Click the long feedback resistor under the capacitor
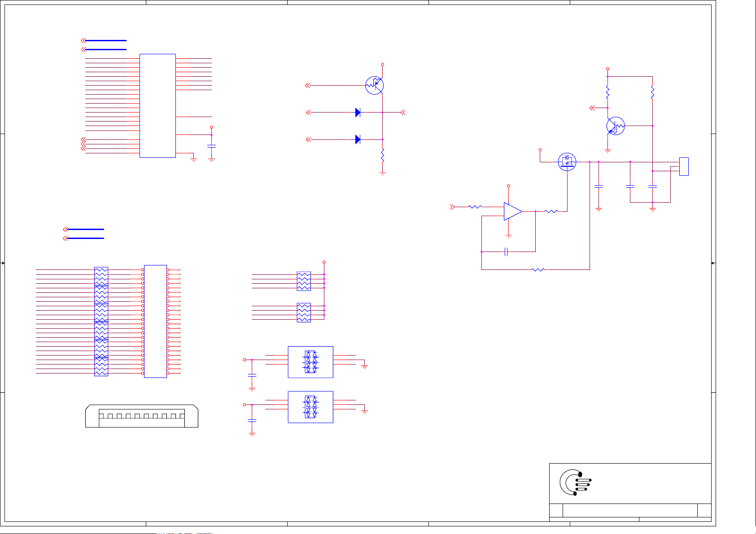Image resolution: width=756 pixels, height=534 pixels. 538,269
